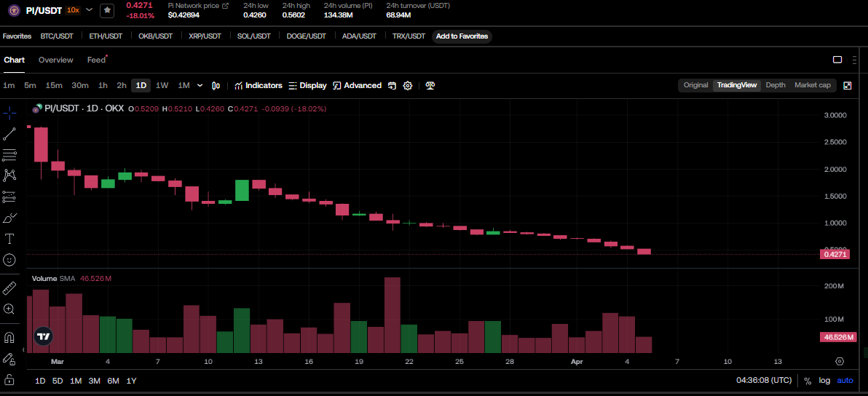The image size is (868, 396).
Task: Click the candlestick chart type icon
Action: [x=216, y=86]
